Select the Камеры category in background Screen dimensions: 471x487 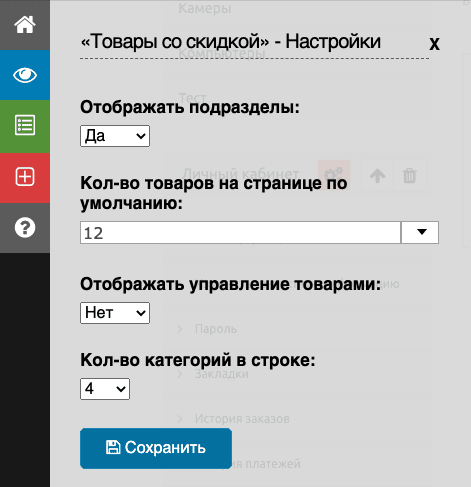pos(205,8)
